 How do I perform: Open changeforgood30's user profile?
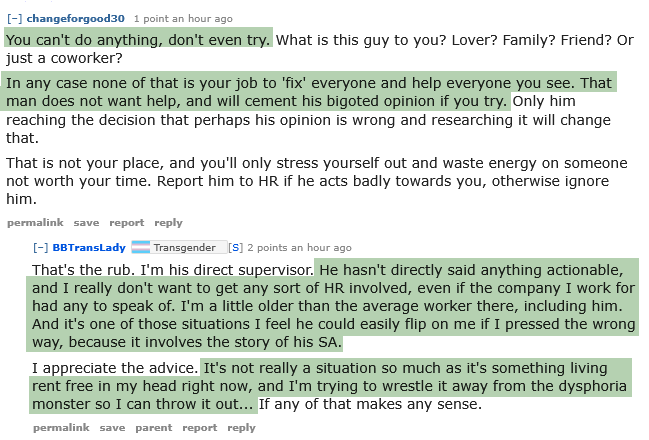(76, 19)
